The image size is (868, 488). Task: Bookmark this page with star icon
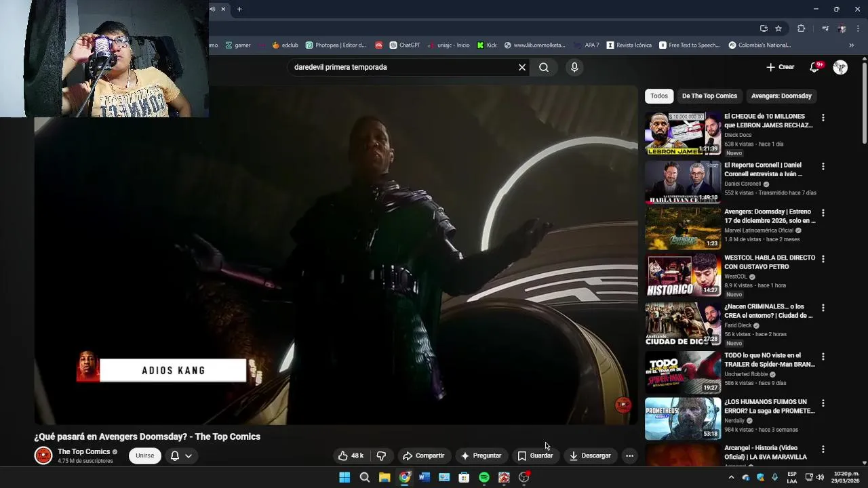click(x=778, y=28)
